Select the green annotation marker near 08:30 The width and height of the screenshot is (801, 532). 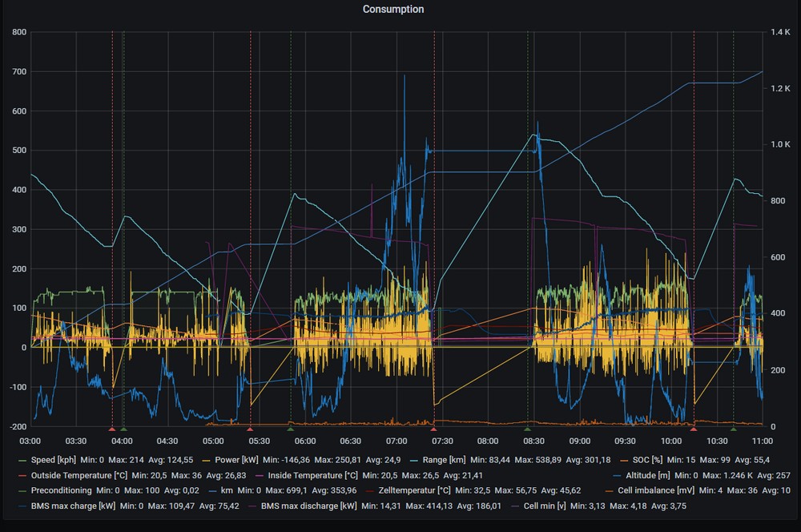[x=527, y=429]
